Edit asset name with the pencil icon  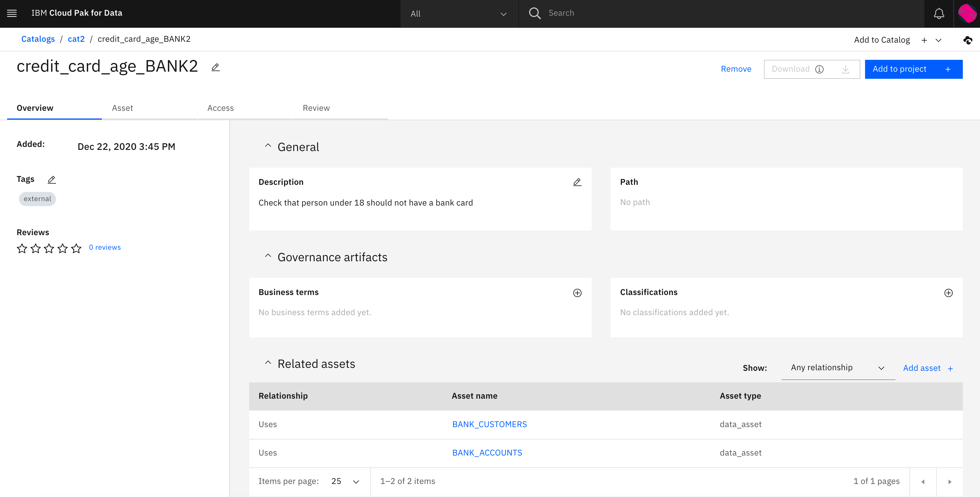pos(215,67)
